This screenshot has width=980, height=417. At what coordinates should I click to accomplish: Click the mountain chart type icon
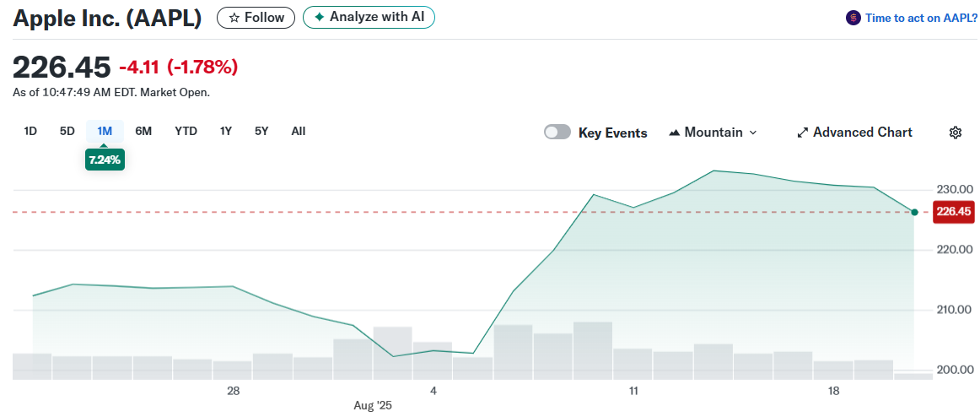coord(675,133)
